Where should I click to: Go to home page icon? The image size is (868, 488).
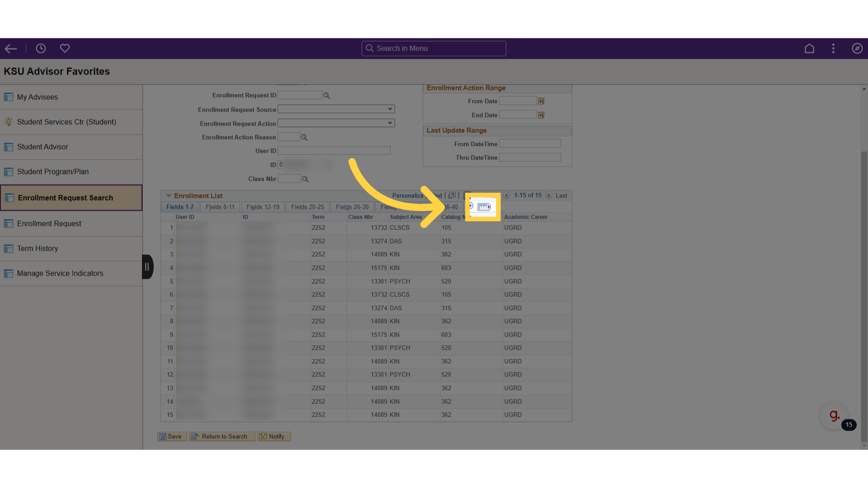(x=809, y=48)
